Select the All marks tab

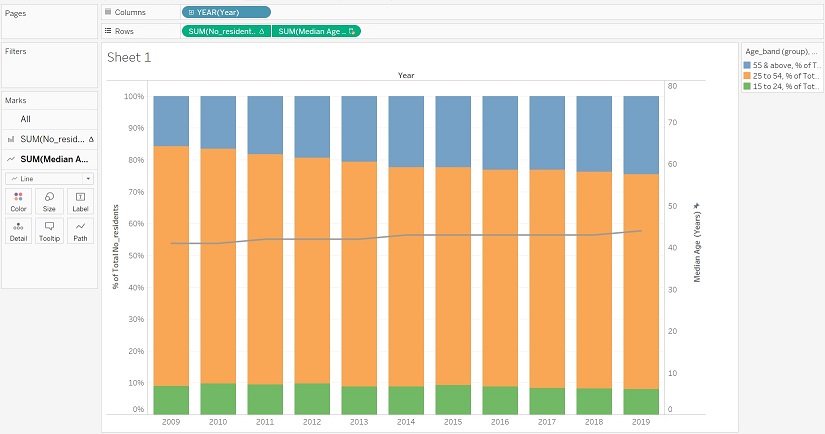tap(26, 119)
